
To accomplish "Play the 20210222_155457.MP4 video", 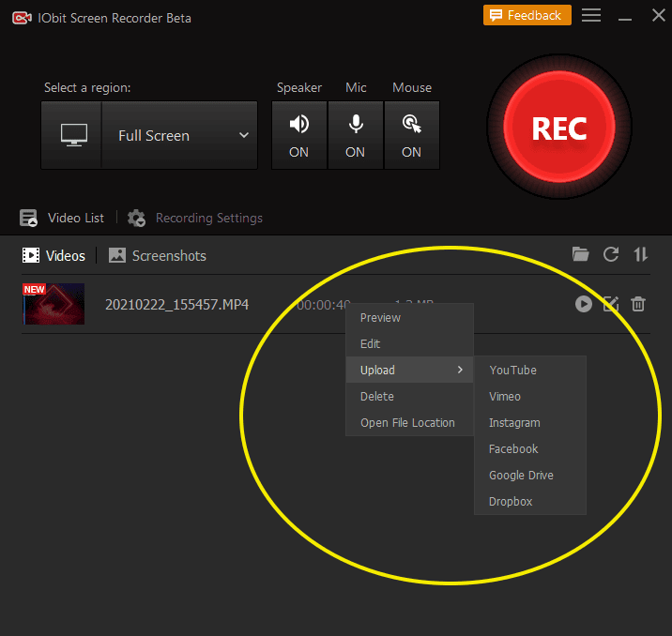I will coord(583,304).
